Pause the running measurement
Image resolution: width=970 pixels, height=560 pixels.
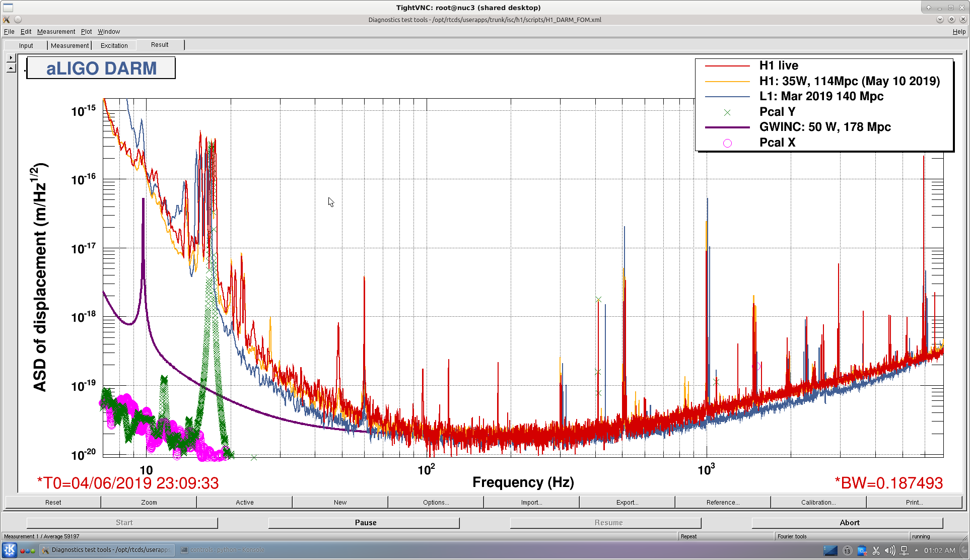[366, 523]
